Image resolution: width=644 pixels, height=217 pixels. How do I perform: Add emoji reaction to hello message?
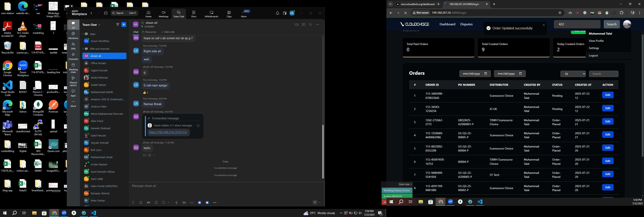[150, 155]
